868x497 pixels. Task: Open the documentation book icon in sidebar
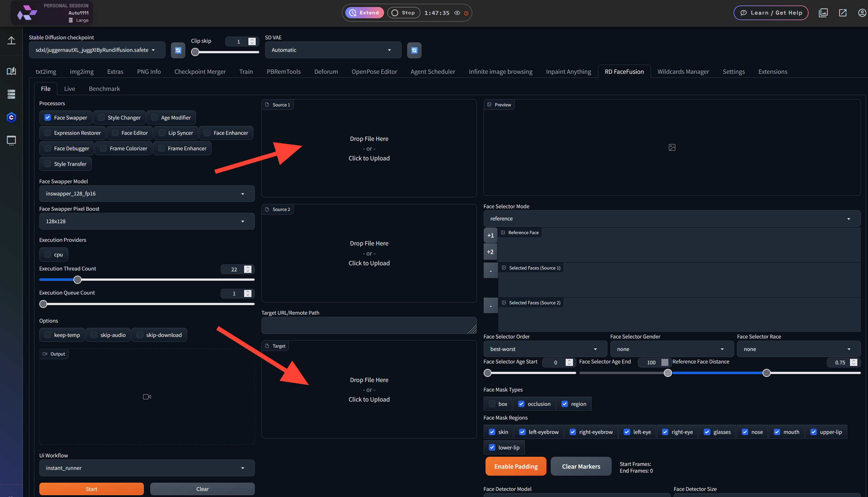point(11,71)
